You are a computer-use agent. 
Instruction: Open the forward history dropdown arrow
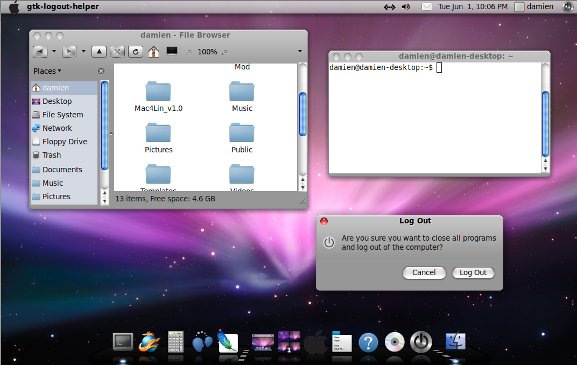click(x=84, y=51)
